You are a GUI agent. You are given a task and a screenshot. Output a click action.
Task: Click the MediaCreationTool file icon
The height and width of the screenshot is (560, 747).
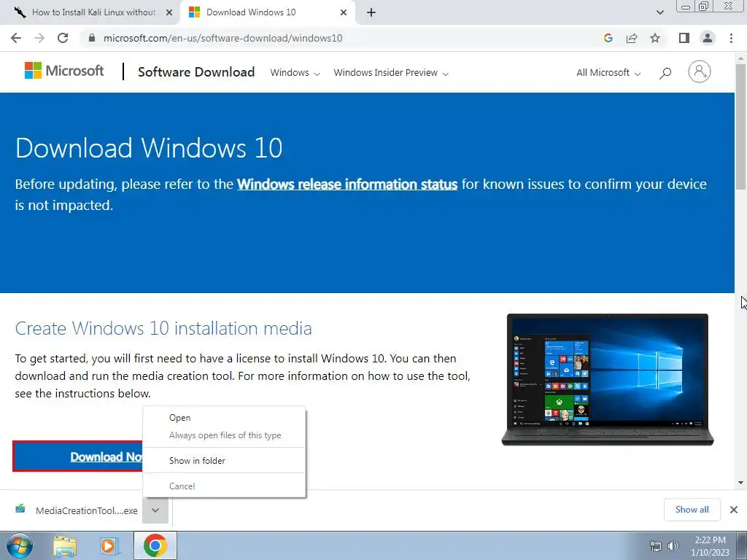coord(20,509)
